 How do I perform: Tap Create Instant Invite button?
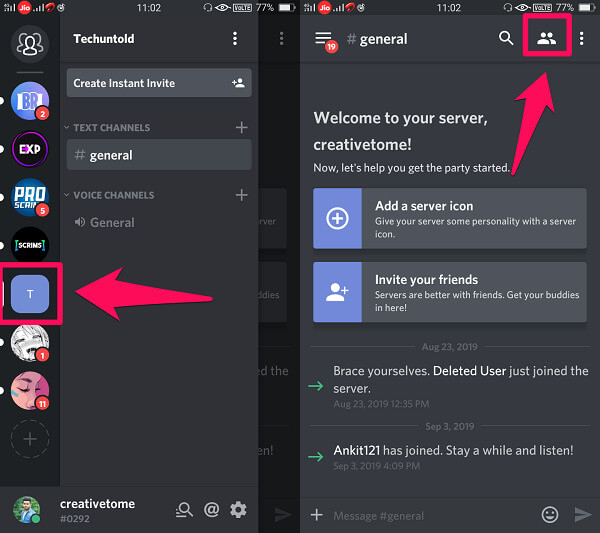coord(159,83)
